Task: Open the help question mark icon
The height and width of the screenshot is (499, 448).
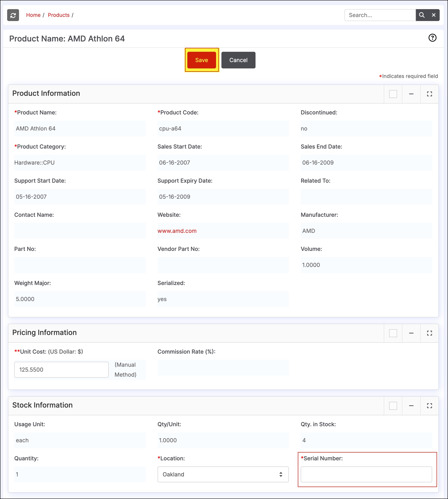Action: pos(432,38)
